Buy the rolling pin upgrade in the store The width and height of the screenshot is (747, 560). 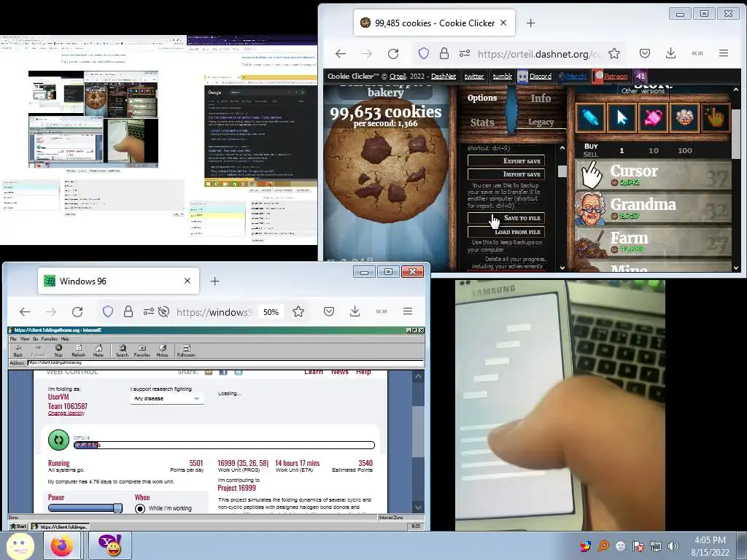590,117
